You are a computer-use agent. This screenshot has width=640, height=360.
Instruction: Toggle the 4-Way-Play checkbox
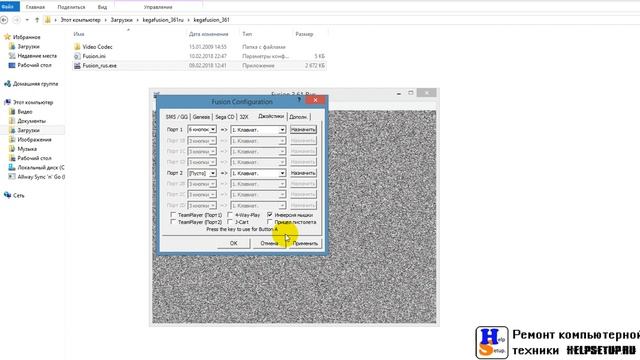click(230, 215)
